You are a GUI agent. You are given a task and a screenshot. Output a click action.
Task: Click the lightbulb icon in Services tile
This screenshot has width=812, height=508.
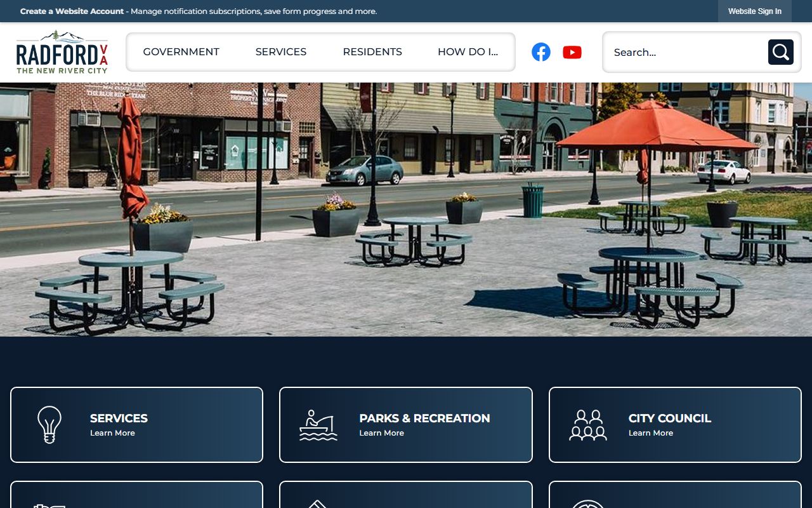coord(49,424)
